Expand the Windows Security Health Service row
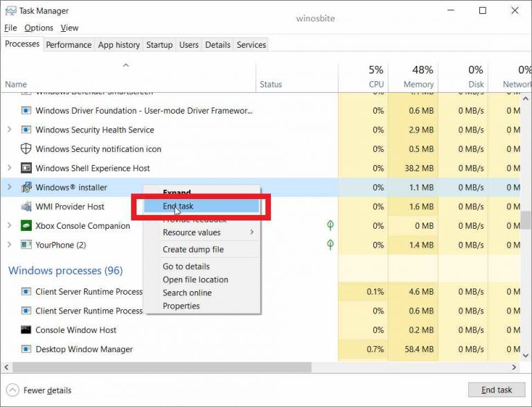532x407 pixels. point(9,130)
